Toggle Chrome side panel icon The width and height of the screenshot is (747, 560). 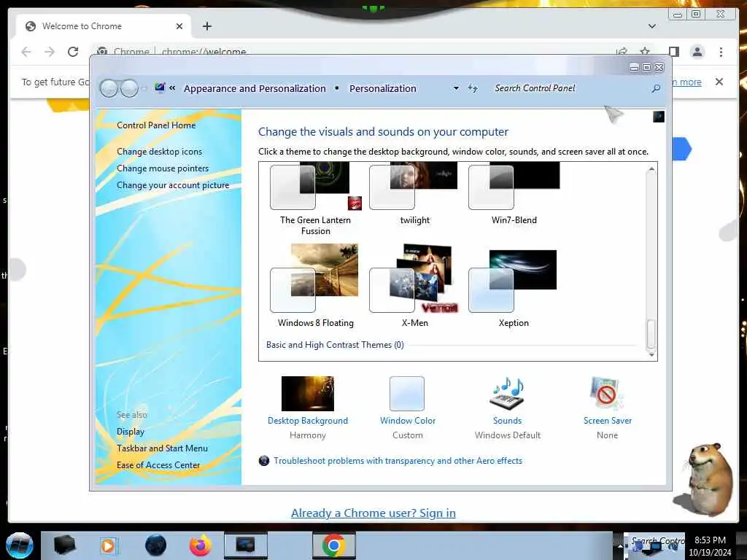click(x=673, y=52)
